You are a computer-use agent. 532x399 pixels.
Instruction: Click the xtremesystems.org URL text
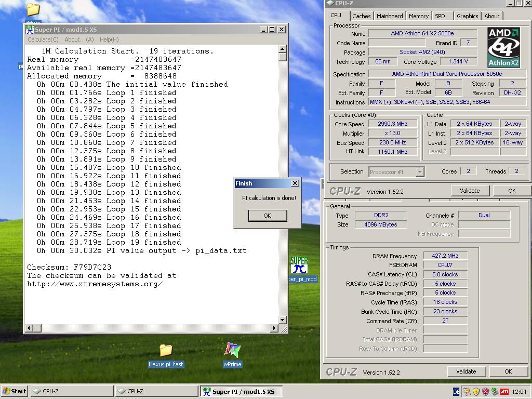pyautogui.click(x=95, y=284)
